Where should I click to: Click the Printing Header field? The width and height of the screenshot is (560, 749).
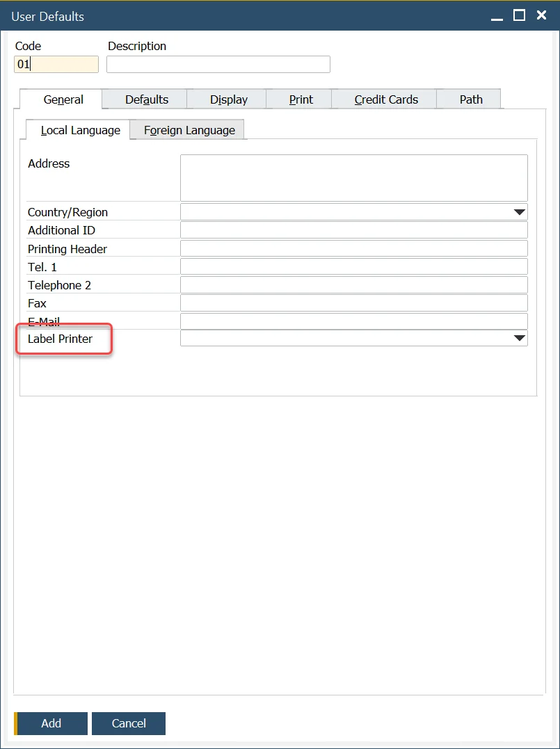[x=353, y=248]
